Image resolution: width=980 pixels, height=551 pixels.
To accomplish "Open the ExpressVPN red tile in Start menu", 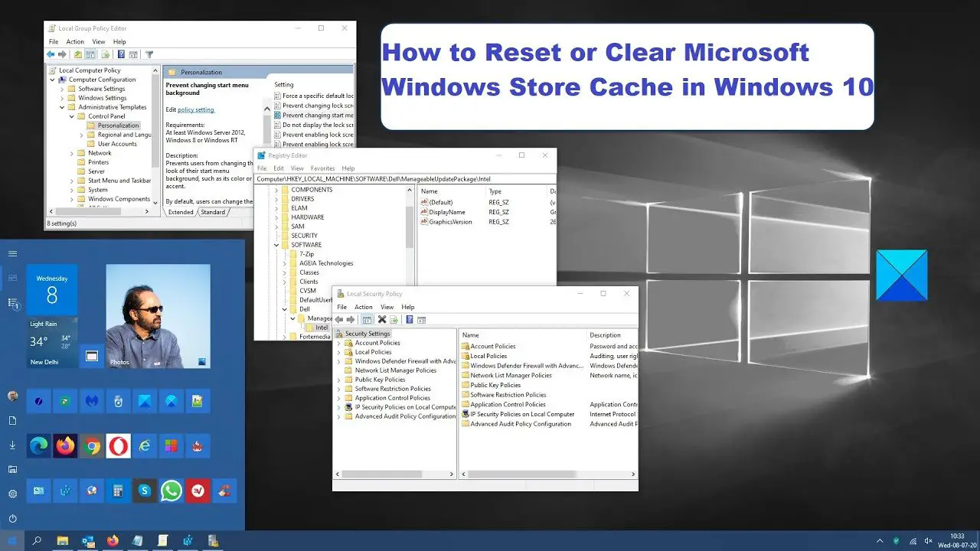I will point(198,491).
